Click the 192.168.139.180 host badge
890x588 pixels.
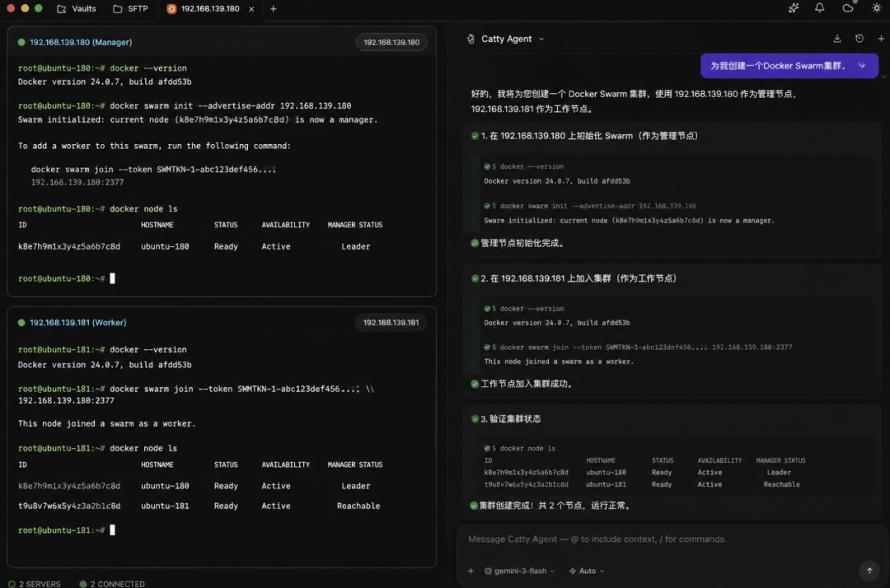(391, 42)
